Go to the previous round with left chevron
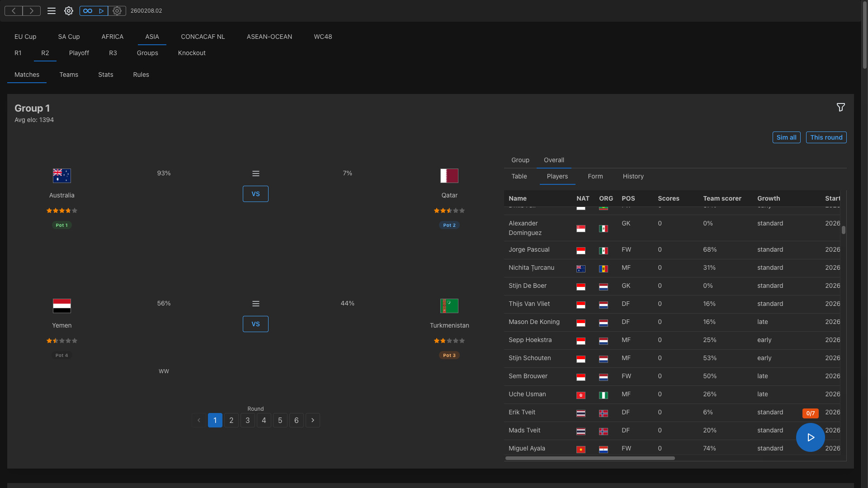The width and height of the screenshot is (868, 488). (x=199, y=420)
